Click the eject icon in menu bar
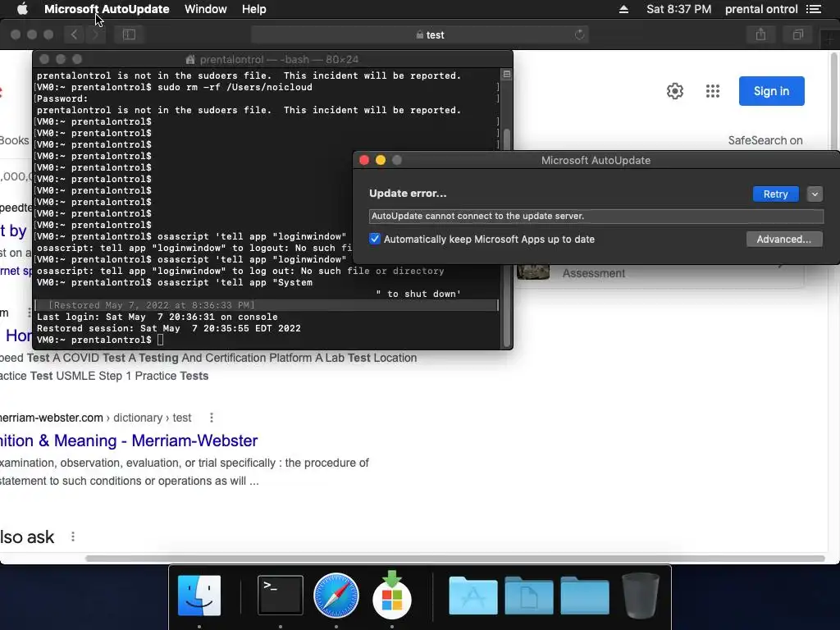The width and height of the screenshot is (840, 630). (x=623, y=9)
